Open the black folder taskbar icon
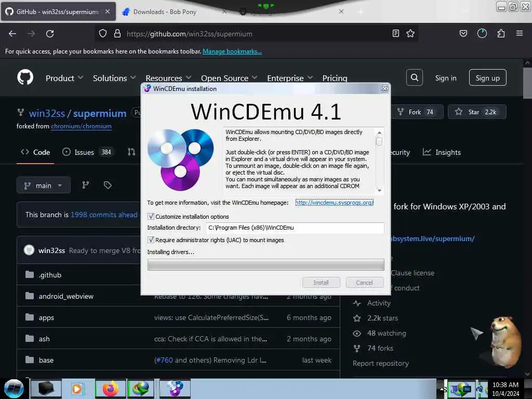 [46, 389]
